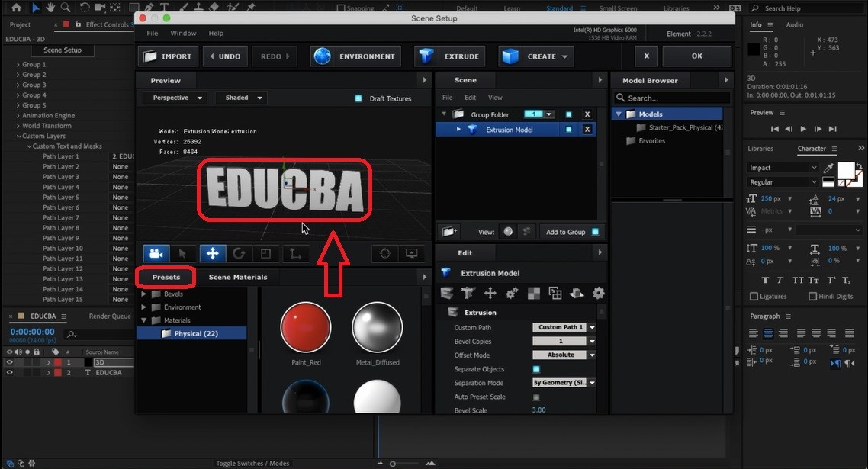The image size is (868, 469).
Task: Click center text alignment in Paragraph panel
Action: [x=768, y=333]
